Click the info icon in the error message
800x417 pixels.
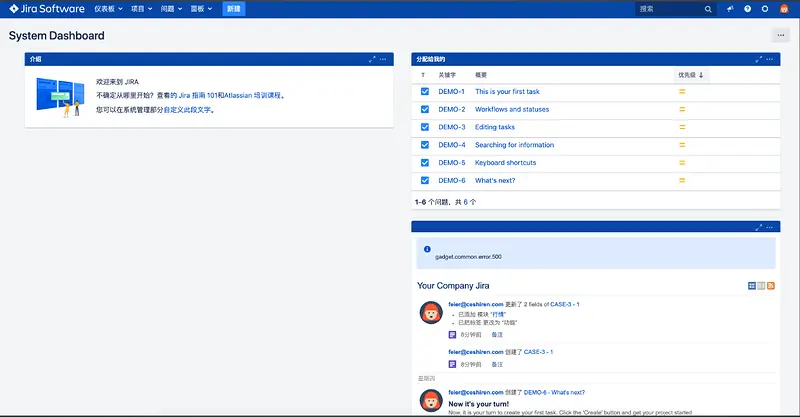[x=427, y=249]
